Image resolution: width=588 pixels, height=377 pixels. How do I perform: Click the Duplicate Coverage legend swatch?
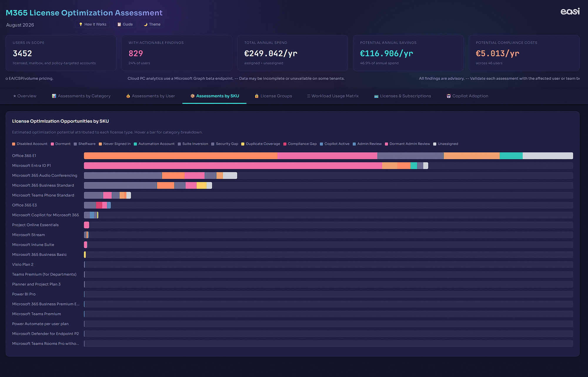(243, 144)
